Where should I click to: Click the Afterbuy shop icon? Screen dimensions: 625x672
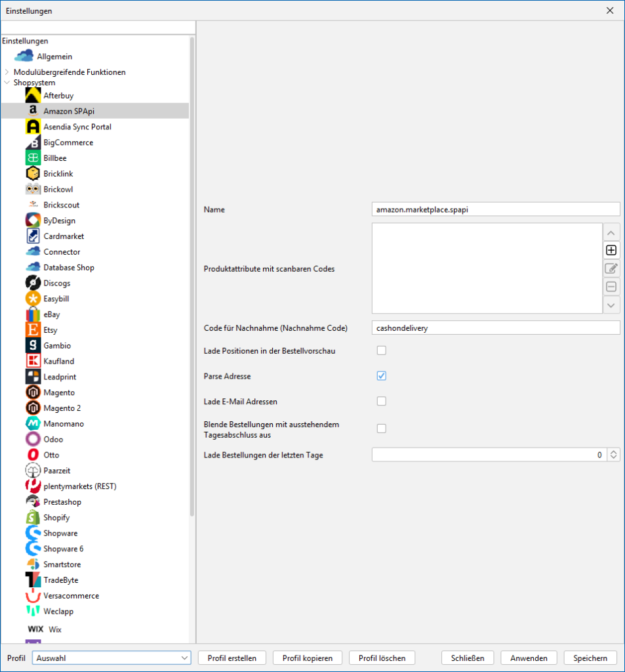tap(33, 96)
